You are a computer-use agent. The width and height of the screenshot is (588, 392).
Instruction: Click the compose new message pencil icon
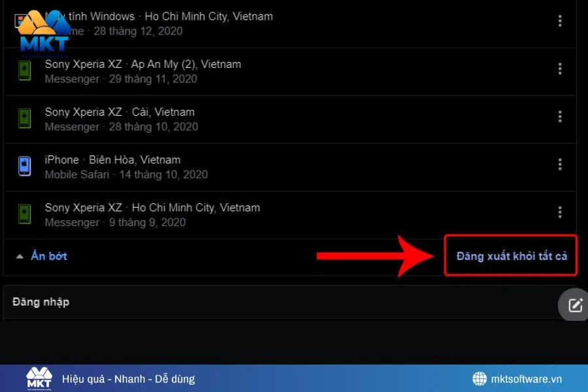[x=575, y=305]
